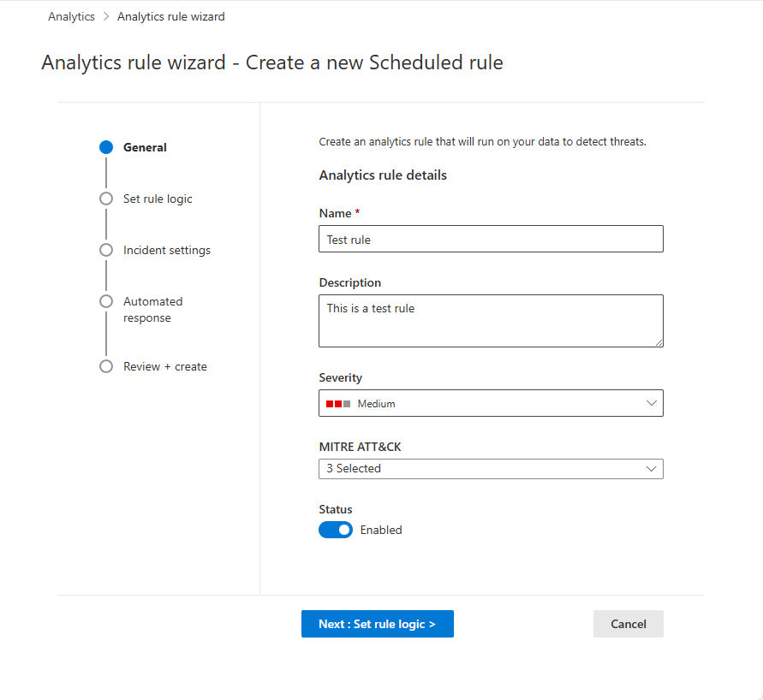Click the Review + create step circle
This screenshot has width=763, height=700.
pos(105,365)
